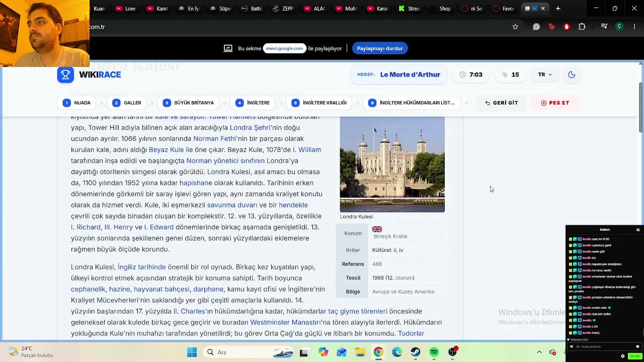Follow the Westminster Manastırı link
The width and height of the screenshot is (644, 362).
click(285, 322)
